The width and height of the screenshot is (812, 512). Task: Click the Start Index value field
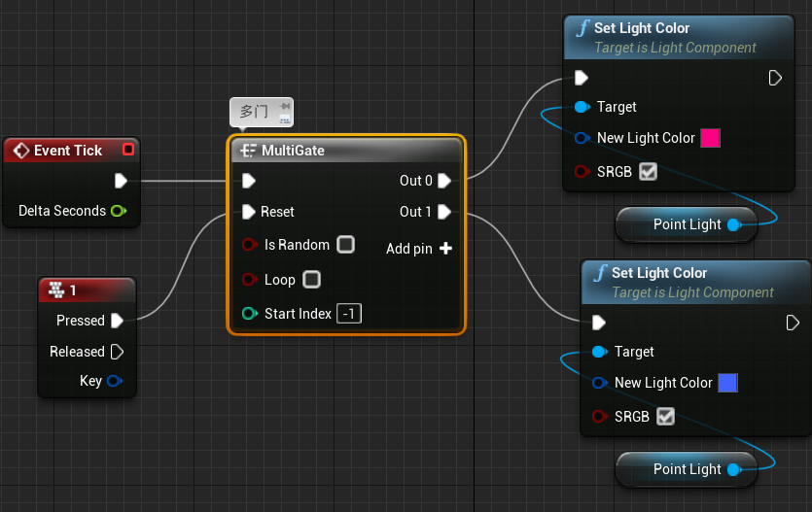[349, 314]
